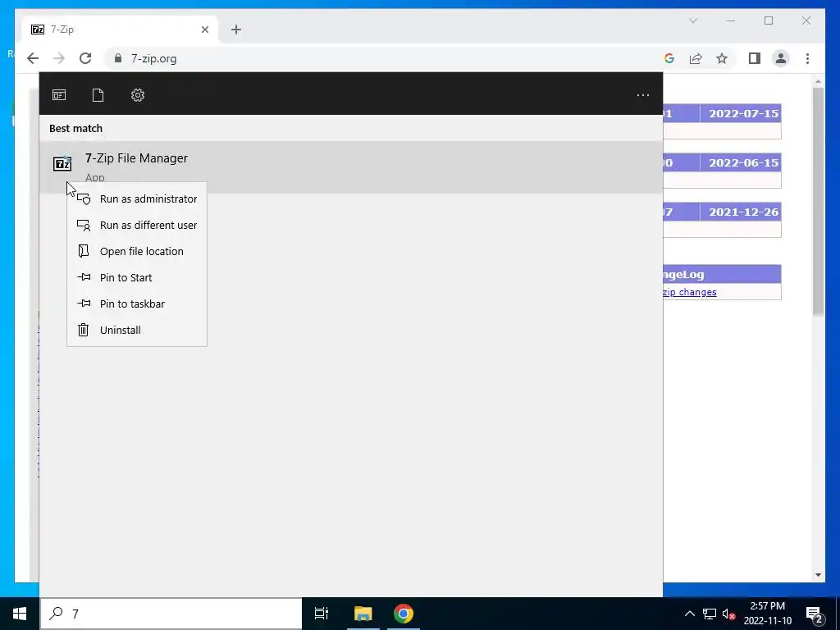Open Task View on taskbar
840x630 pixels.
pyautogui.click(x=322, y=614)
